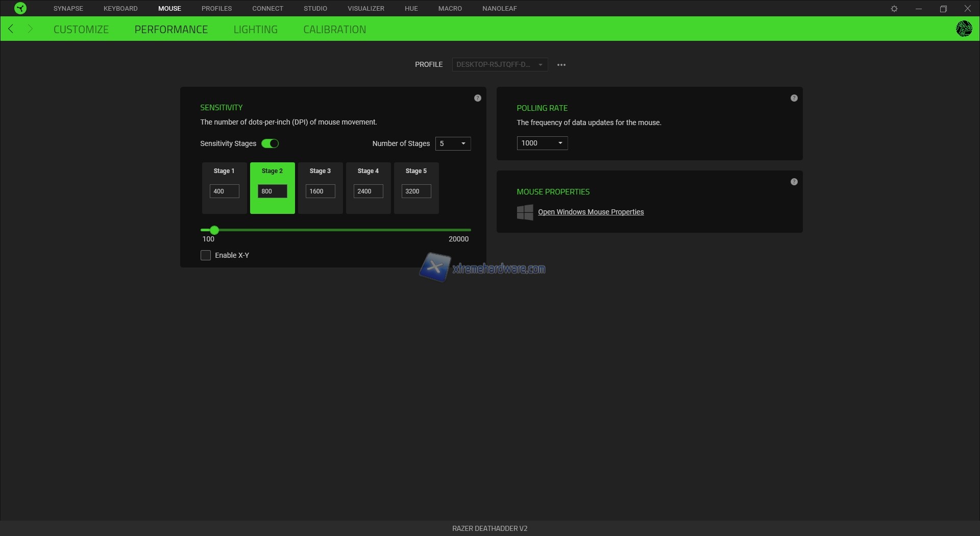Image resolution: width=980 pixels, height=536 pixels.
Task: Switch to the Lighting tab
Action: 255,30
